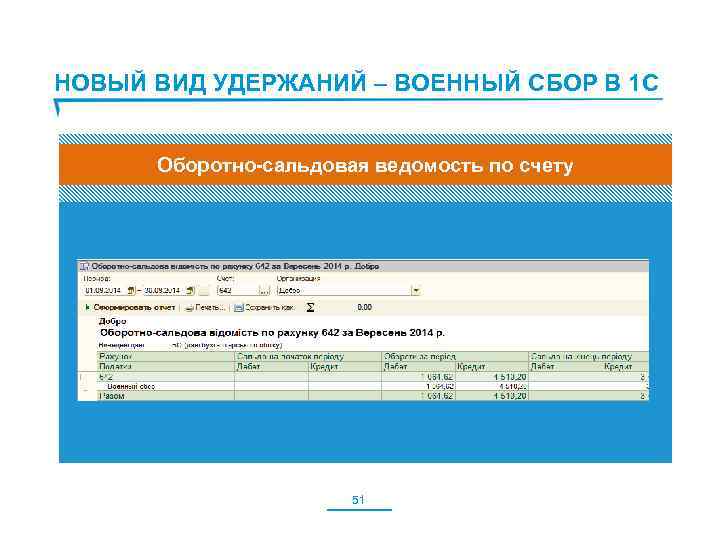Click the save diskette icon
The width and height of the screenshot is (720, 540).
tap(238, 308)
